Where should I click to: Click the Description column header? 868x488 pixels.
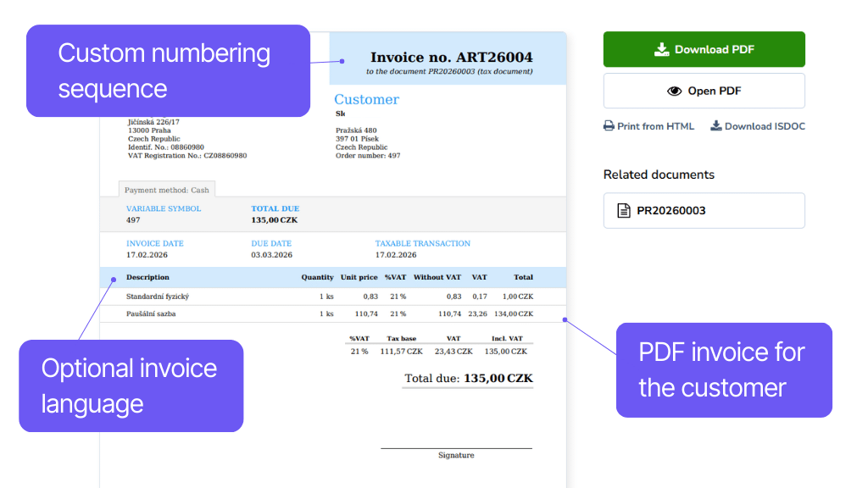(x=147, y=277)
